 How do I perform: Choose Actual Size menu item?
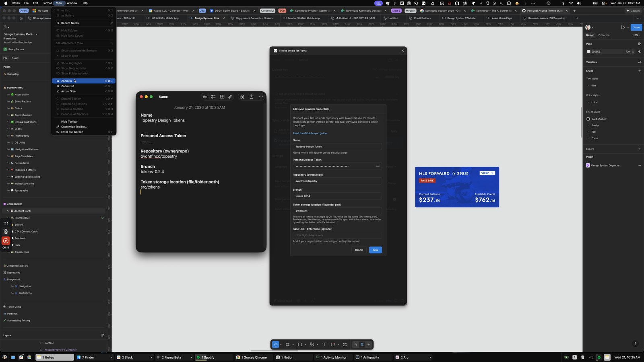(x=84, y=91)
